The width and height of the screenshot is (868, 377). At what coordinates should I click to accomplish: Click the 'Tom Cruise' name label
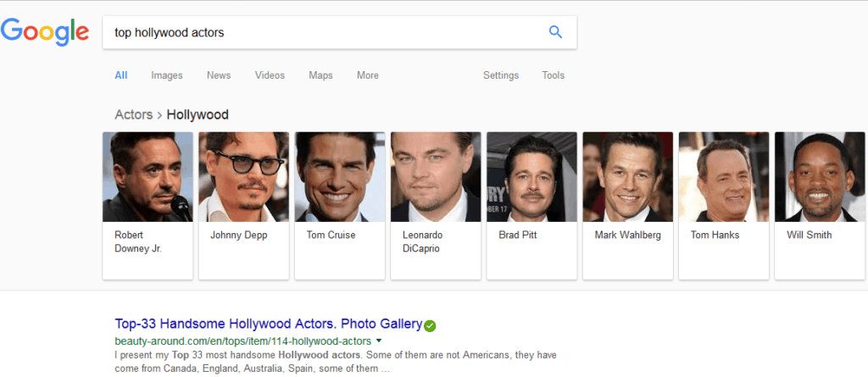coord(331,236)
